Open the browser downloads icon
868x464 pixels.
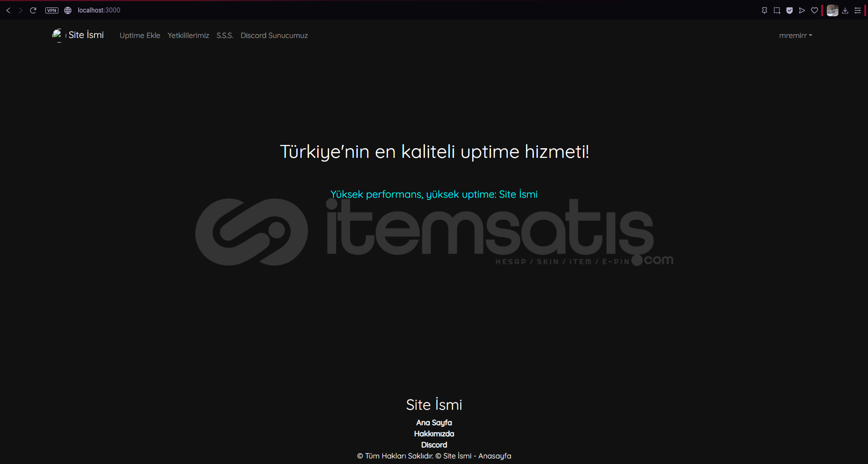(845, 10)
